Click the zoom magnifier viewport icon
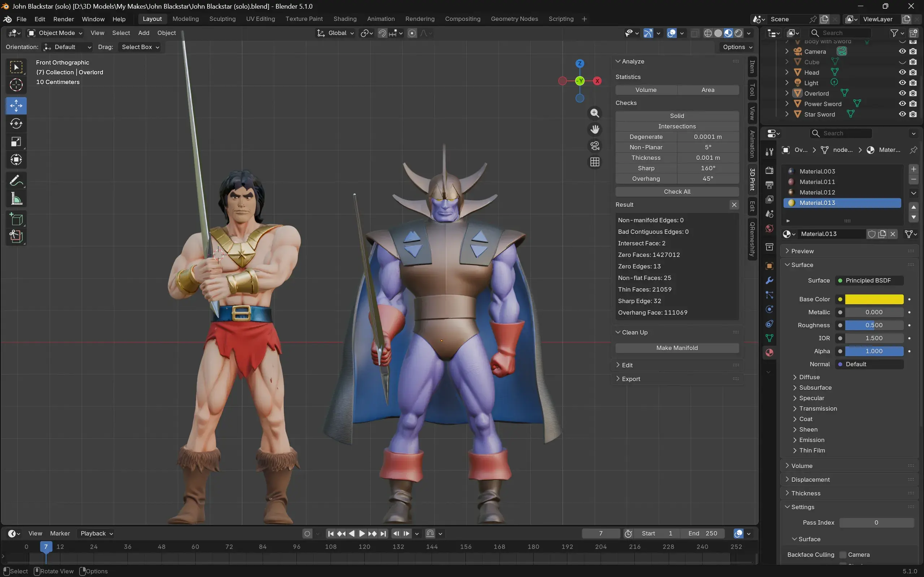This screenshot has height=577, width=924. (x=595, y=113)
